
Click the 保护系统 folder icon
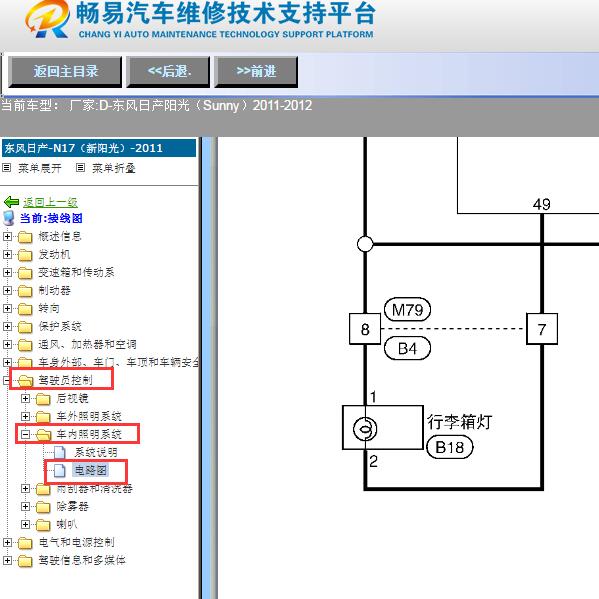point(25,327)
